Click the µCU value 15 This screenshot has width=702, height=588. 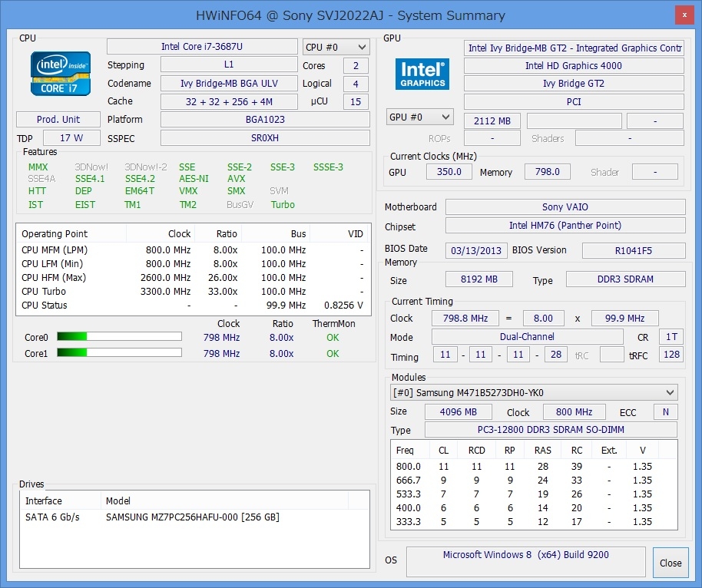click(356, 101)
